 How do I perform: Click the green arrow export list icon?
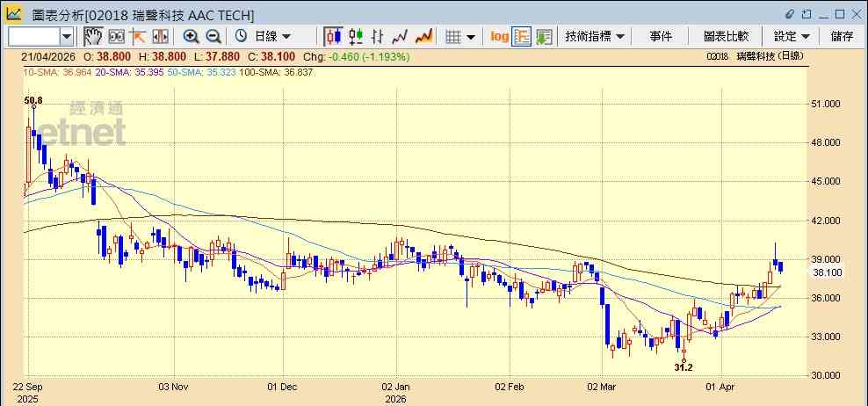pos(544,37)
